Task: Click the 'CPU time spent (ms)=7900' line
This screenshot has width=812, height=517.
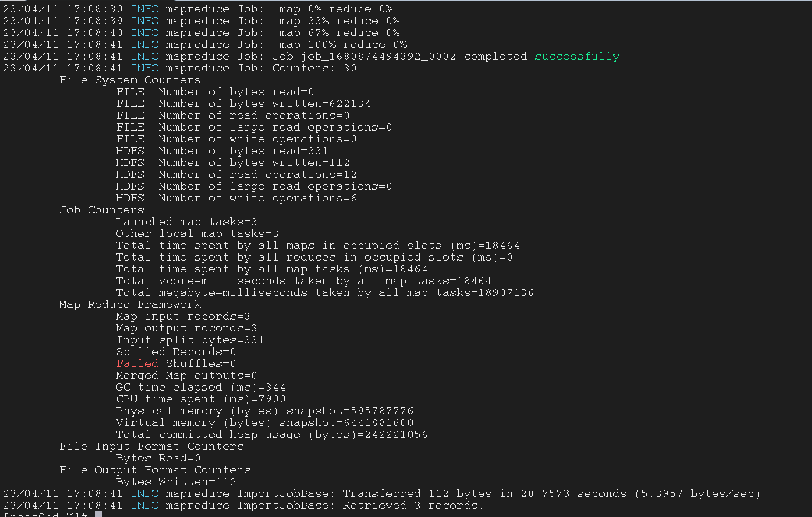Action: 201,399
